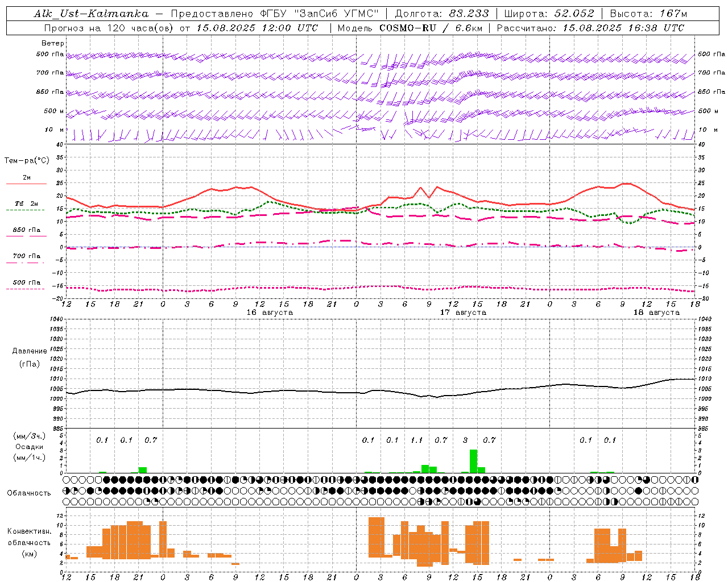The image size is (728, 582).
Task: Select the Осадки precipitation label
Action: pos(30,447)
